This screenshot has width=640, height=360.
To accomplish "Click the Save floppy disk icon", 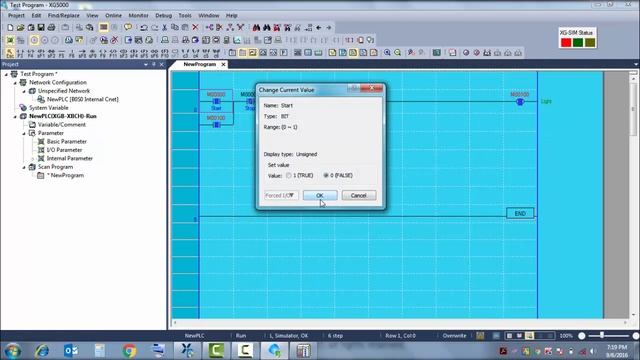I will (x=41, y=27).
